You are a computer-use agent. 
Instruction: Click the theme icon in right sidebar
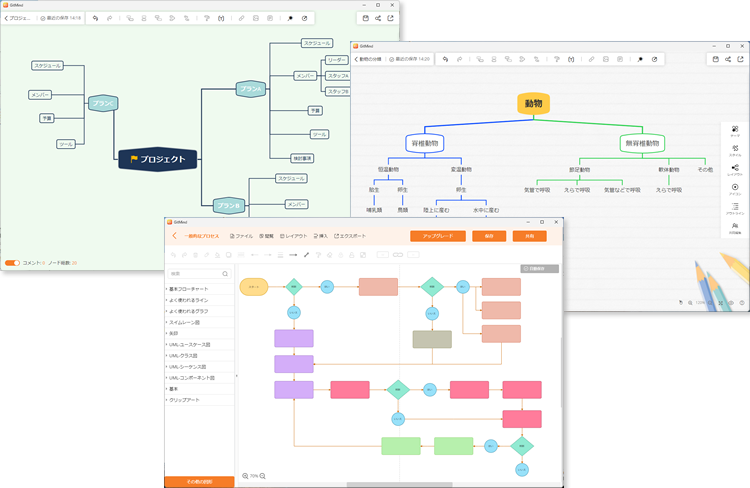coord(734,131)
